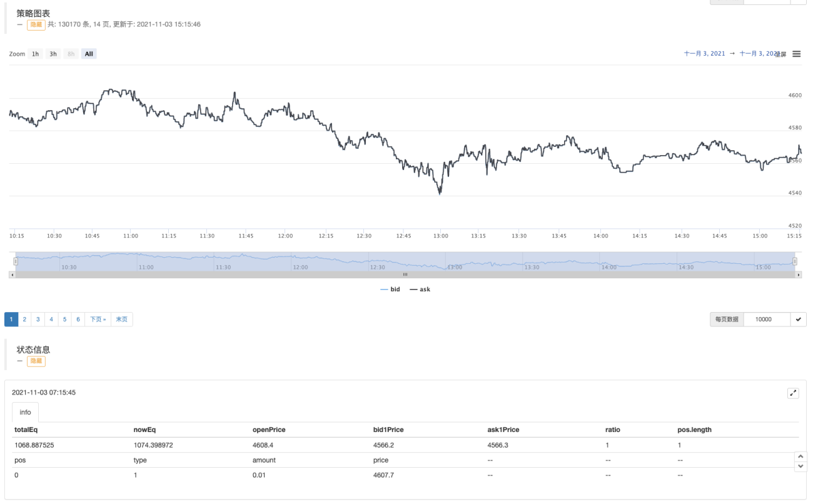This screenshot has height=504, width=813.
Task: Toggle the ask series in legend
Action: [420, 290]
